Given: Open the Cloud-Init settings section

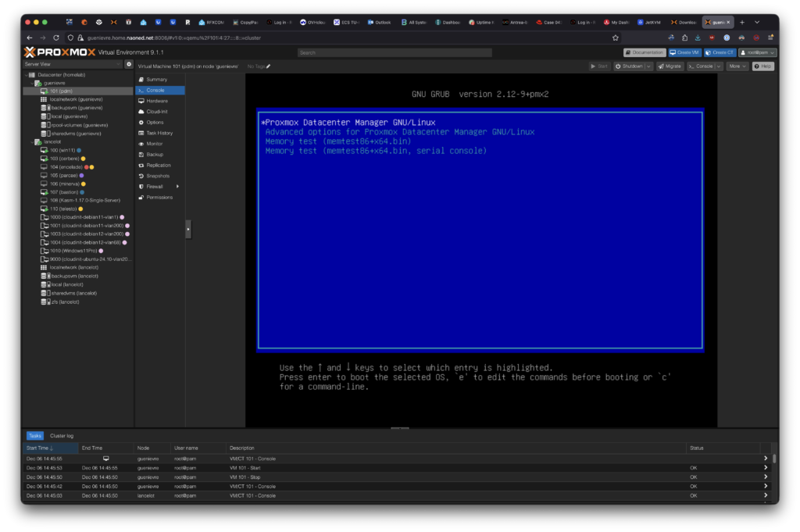Looking at the screenshot, I should click(x=157, y=112).
